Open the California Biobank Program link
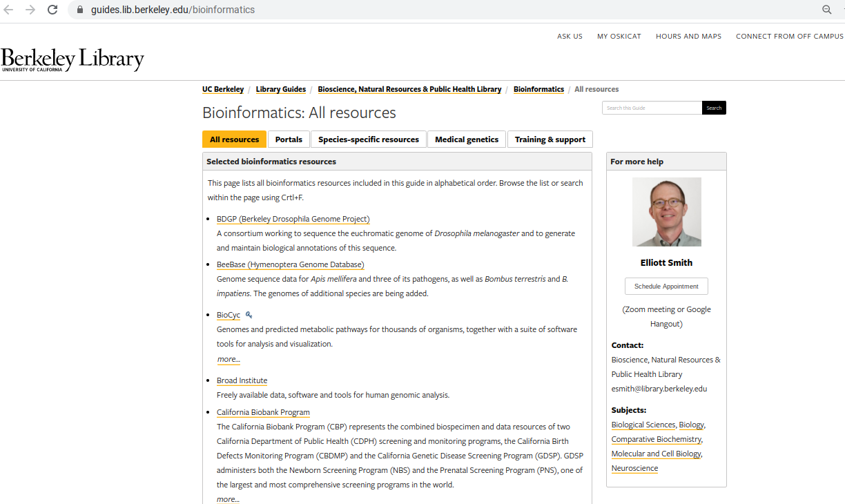The height and width of the screenshot is (504, 845). [263, 412]
